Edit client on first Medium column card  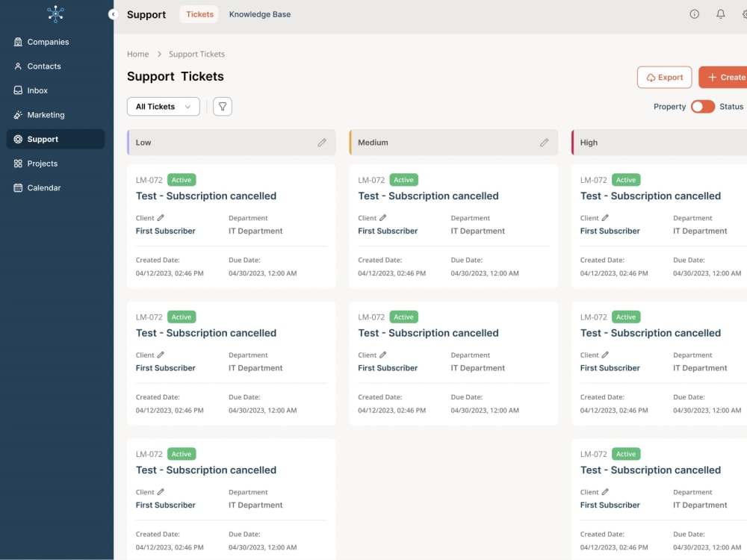(x=383, y=217)
